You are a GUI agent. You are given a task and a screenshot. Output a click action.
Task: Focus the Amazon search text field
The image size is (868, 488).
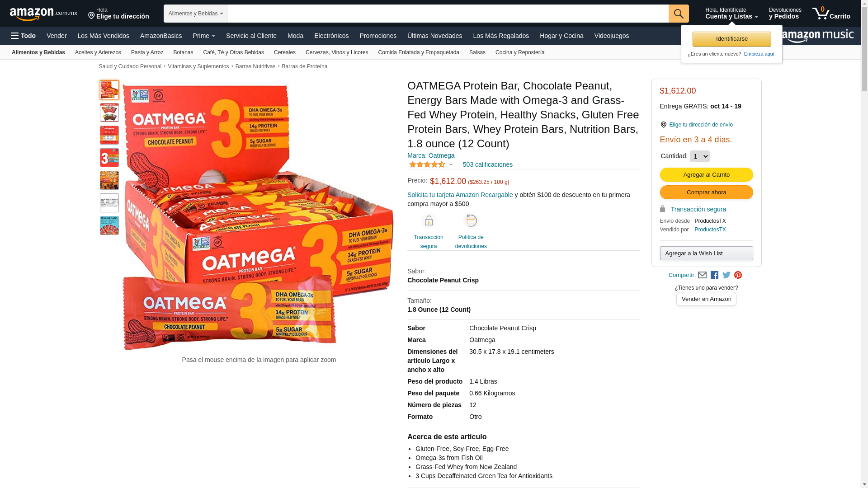coord(448,14)
